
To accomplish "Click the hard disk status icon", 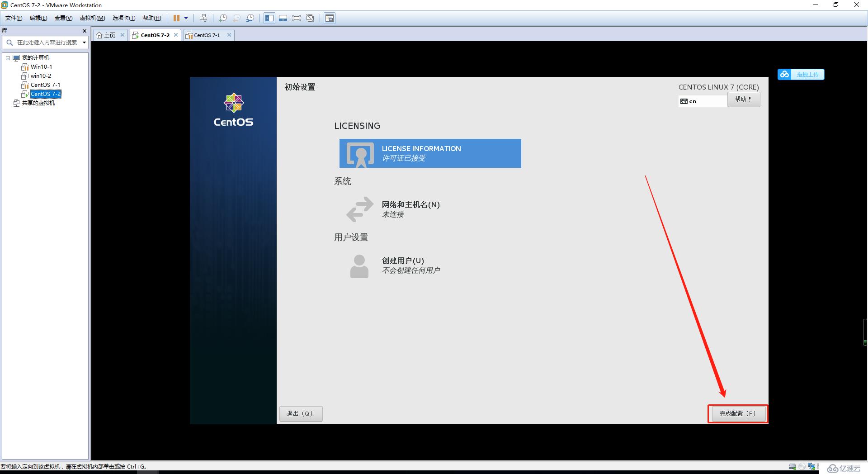I will (x=793, y=466).
